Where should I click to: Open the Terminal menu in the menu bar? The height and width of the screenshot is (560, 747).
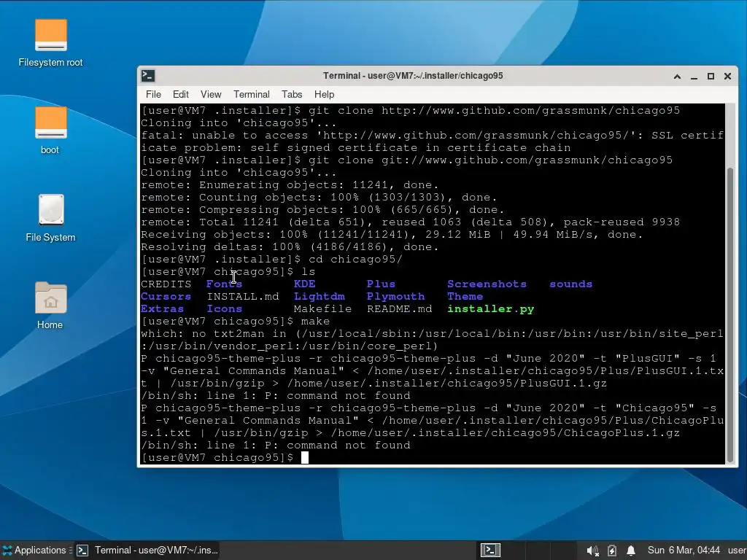tap(252, 94)
